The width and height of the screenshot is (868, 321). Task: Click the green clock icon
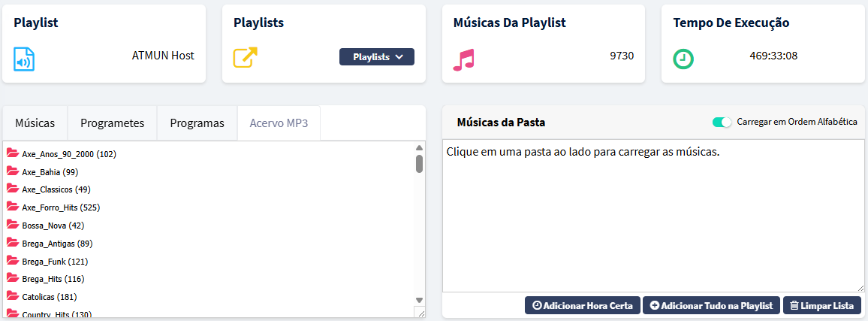[683, 59]
